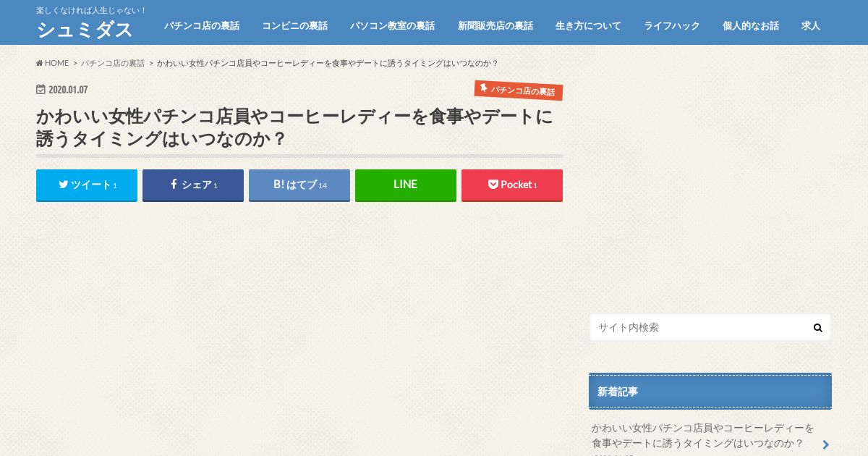The height and width of the screenshot is (456, 868).
Task: Click the tagline 楽しくなければ人生じゃない！
Action: click(91, 10)
